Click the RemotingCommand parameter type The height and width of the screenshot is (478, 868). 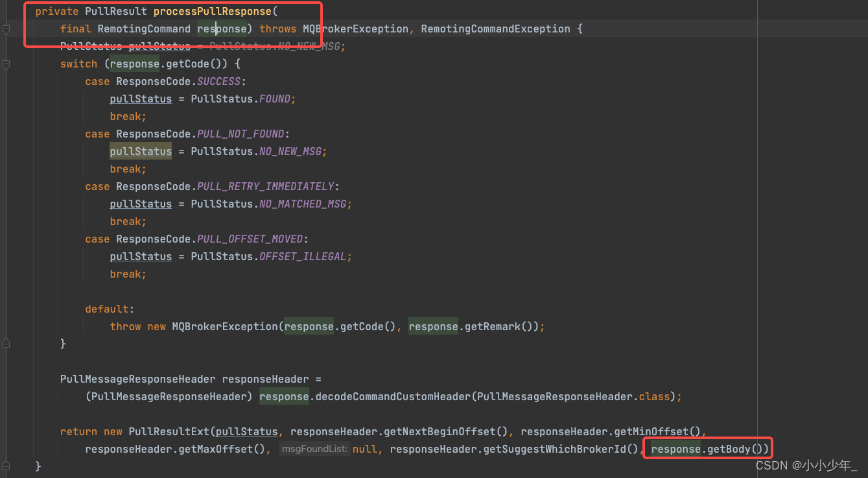click(x=144, y=29)
